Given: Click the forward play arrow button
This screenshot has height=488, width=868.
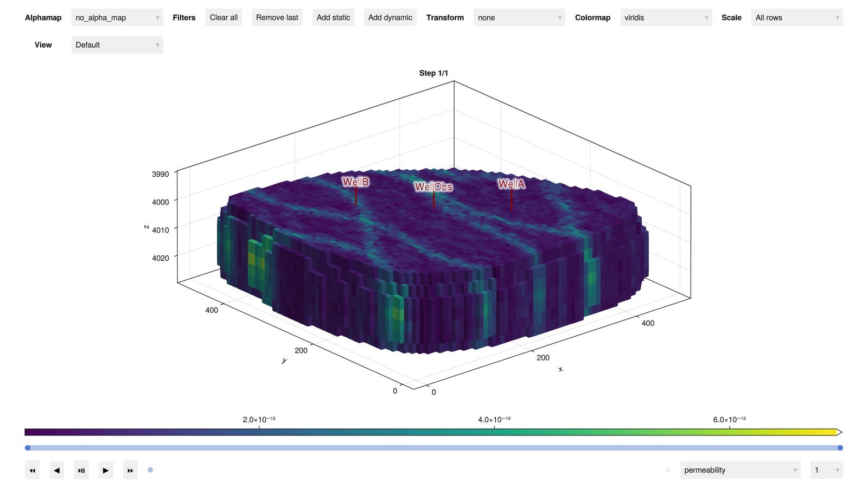Looking at the screenshot, I should 105,470.
